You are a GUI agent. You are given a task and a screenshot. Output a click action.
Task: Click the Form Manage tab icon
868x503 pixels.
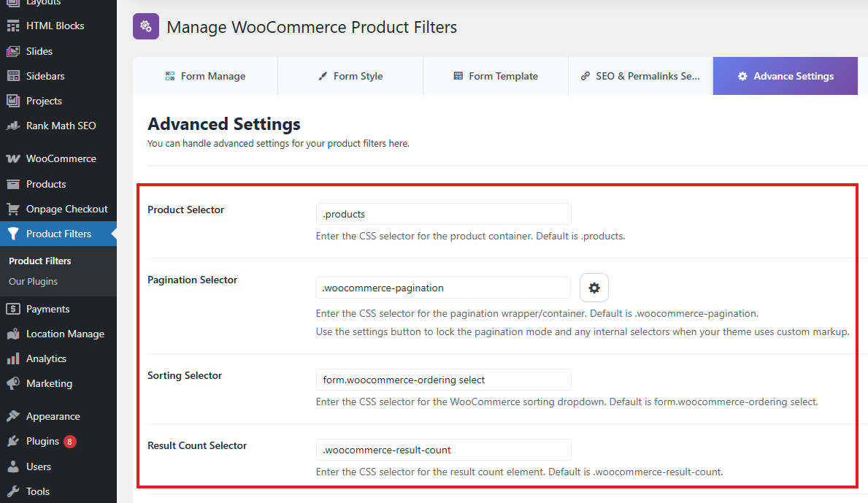170,76
